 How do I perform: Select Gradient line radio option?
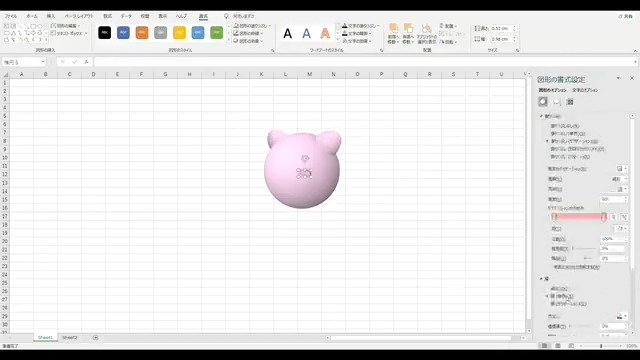568,304
